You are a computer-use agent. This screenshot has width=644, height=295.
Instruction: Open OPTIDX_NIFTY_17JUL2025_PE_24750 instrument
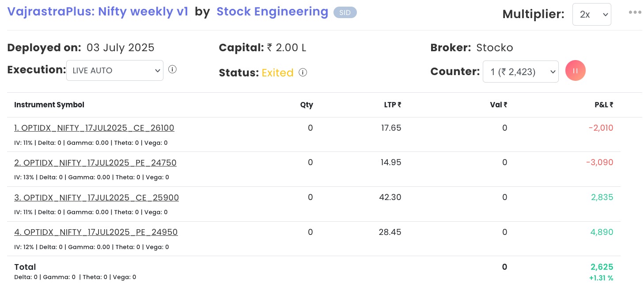(x=95, y=163)
